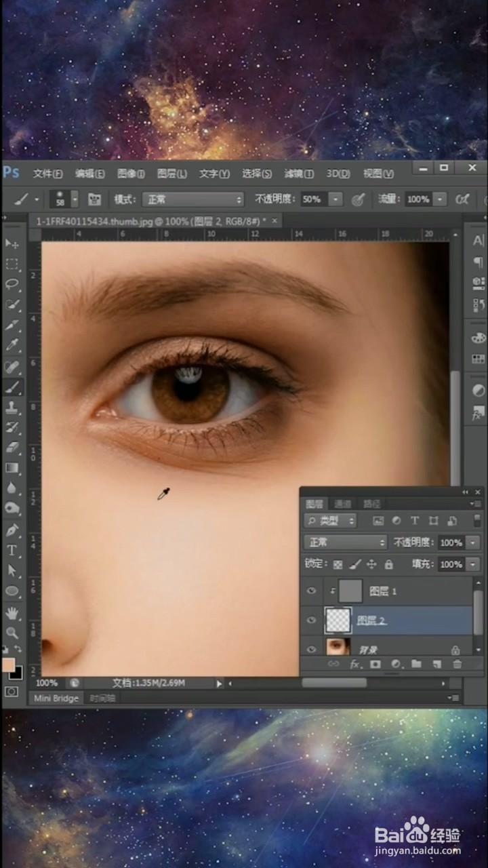Open layer blend mode 正常 dropdown
Image resolution: width=488 pixels, height=868 pixels.
tap(345, 542)
